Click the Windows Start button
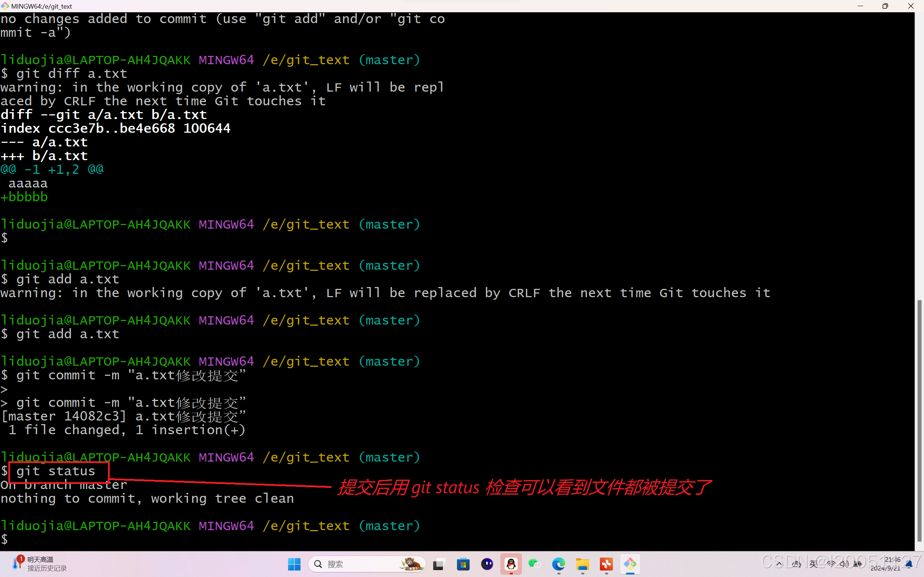This screenshot has width=924, height=577. tap(294, 564)
